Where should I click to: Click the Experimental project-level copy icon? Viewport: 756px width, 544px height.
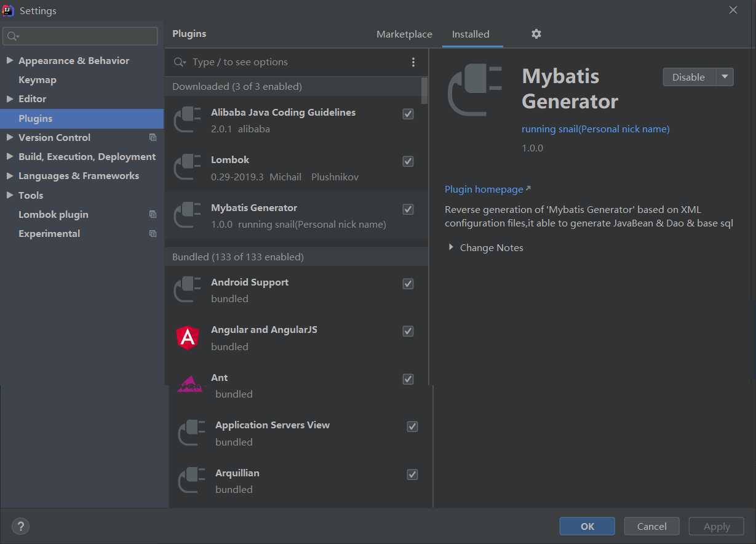(153, 234)
